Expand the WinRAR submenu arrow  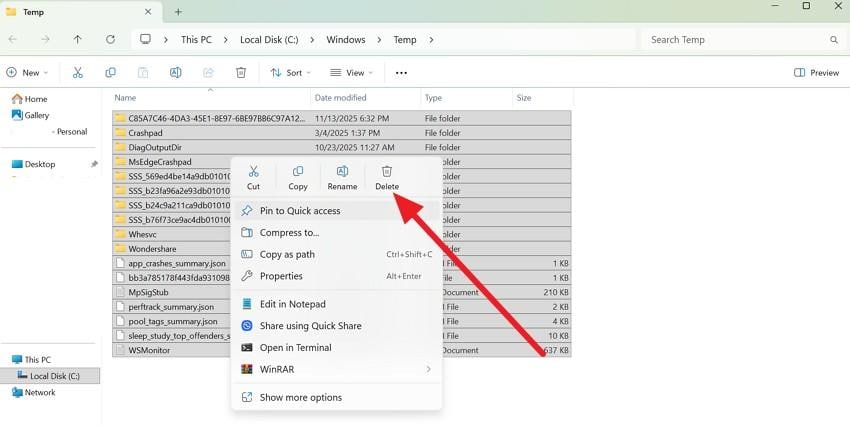pos(428,369)
